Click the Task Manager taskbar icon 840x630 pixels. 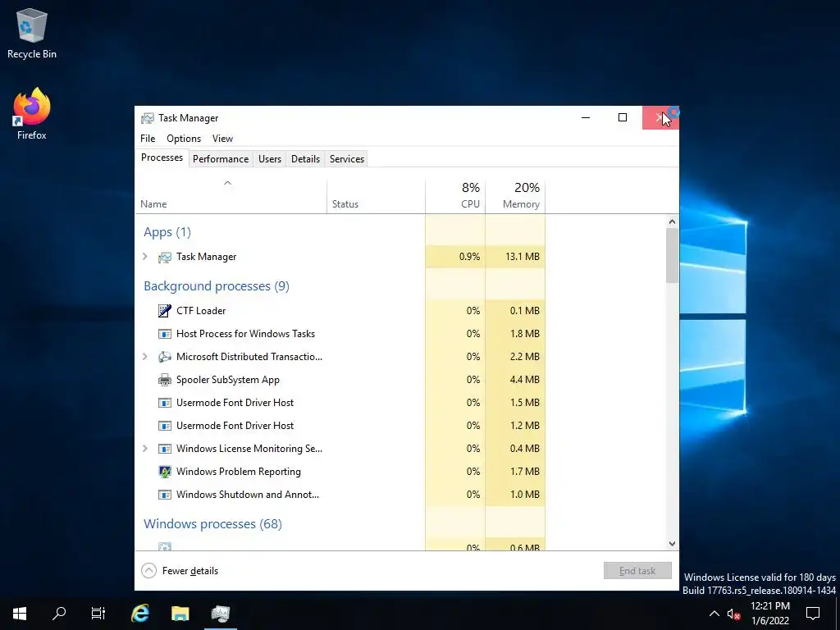pos(220,614)
